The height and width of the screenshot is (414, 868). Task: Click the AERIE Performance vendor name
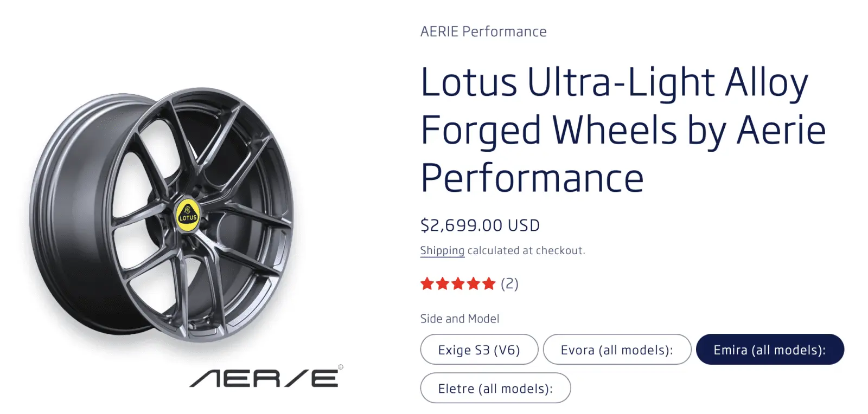point(483,31)
